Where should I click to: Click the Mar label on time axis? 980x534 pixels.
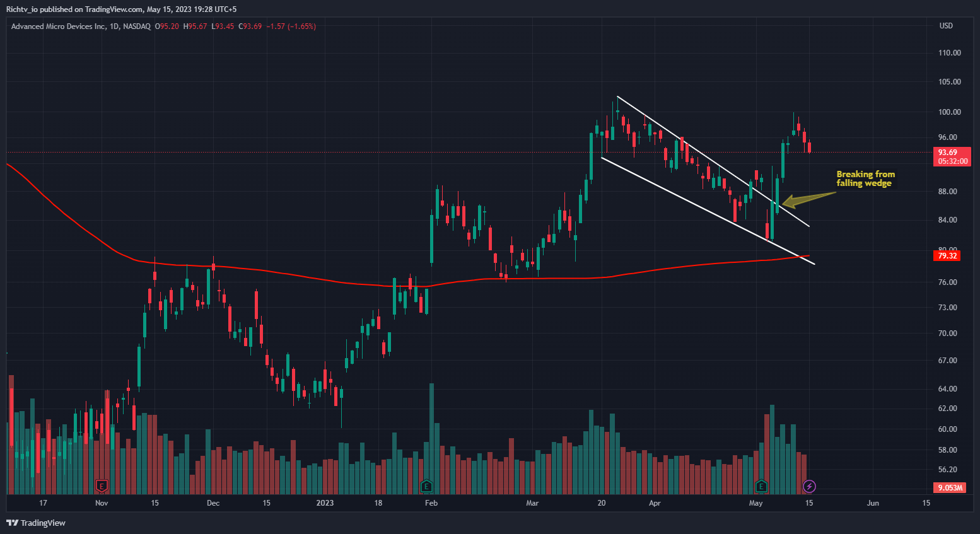pos(532,503)
